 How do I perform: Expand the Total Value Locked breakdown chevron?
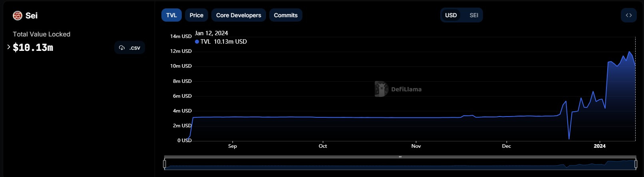[x=9, y=47]
